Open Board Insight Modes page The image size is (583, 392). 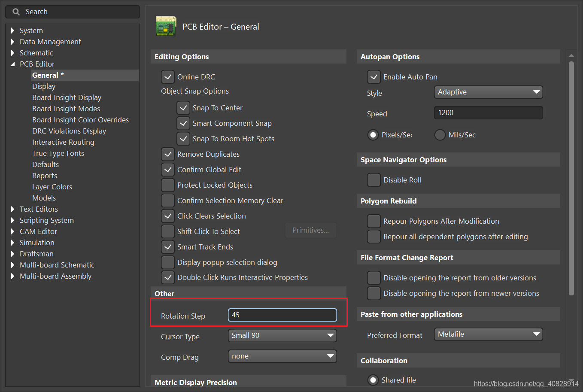point(66,109)
